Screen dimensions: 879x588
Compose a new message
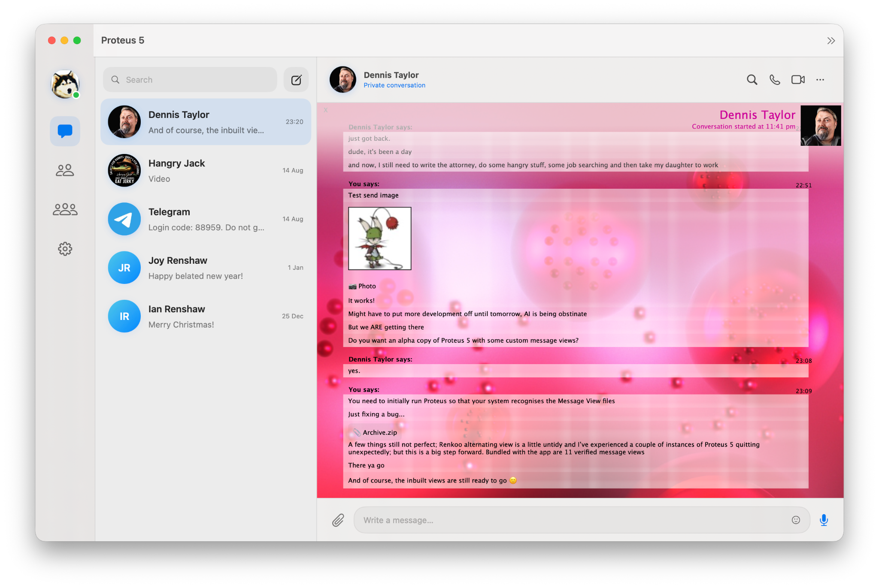coord(296,80)
